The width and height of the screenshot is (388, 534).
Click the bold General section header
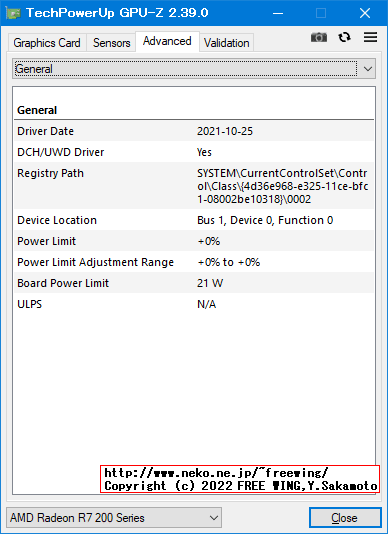tap(37, 110)
